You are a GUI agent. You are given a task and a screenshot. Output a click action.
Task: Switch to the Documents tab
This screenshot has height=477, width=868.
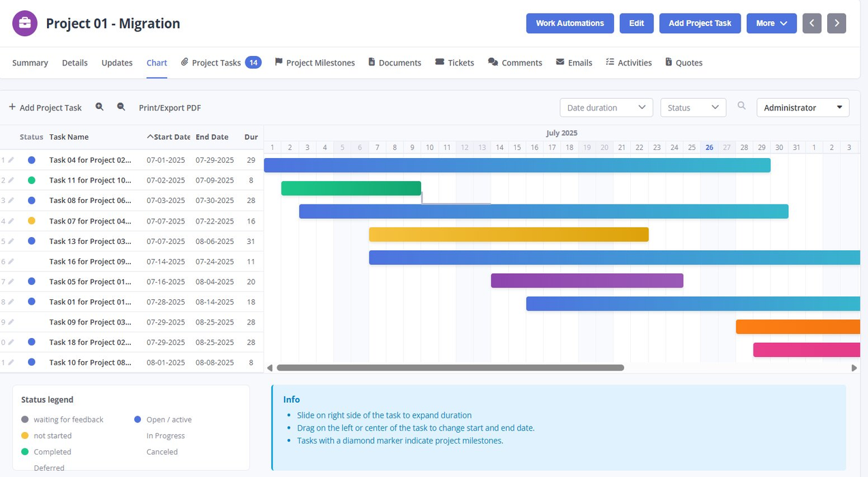394,63
